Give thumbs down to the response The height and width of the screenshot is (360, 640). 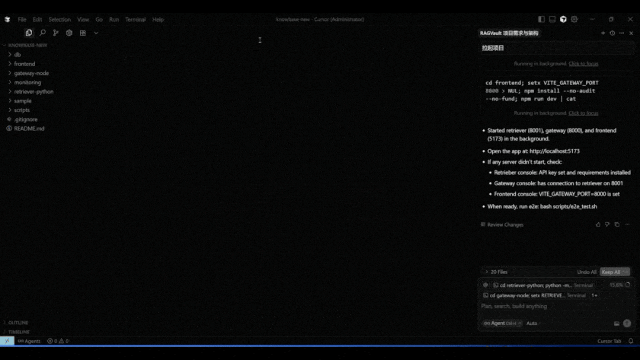[607, 224]
